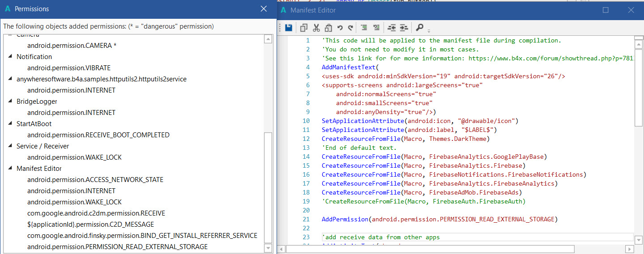Click the BridgeLogger group label
644x254 pixels.
[x=37, y=102]
